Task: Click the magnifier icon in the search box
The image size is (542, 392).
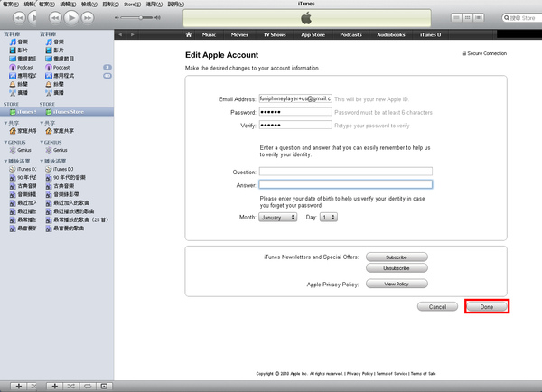Action: click(507, 18)
